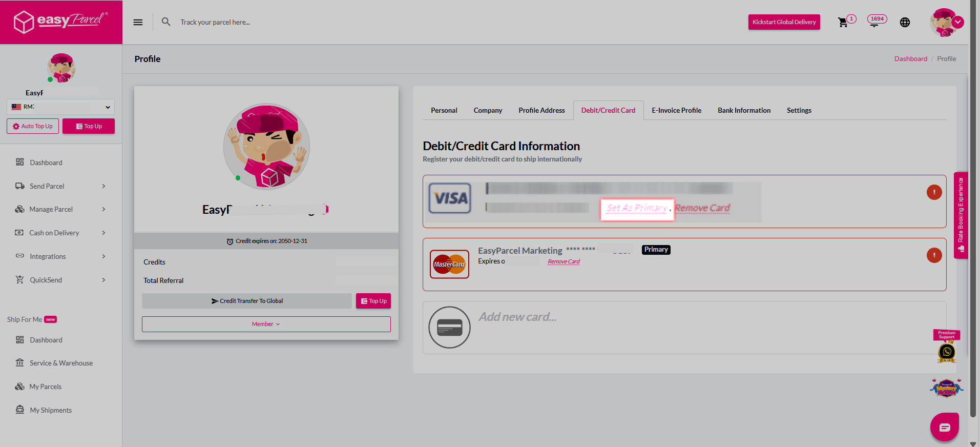Switch to the Profile Address tab
Image resolution: width=980 pixels, height=447 pixels.
(541, 110)
